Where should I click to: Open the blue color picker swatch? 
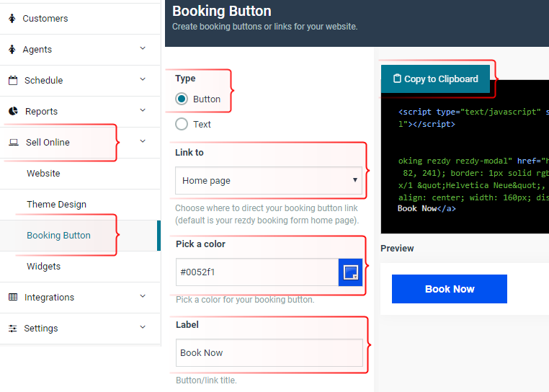click(x=350, y=272)
